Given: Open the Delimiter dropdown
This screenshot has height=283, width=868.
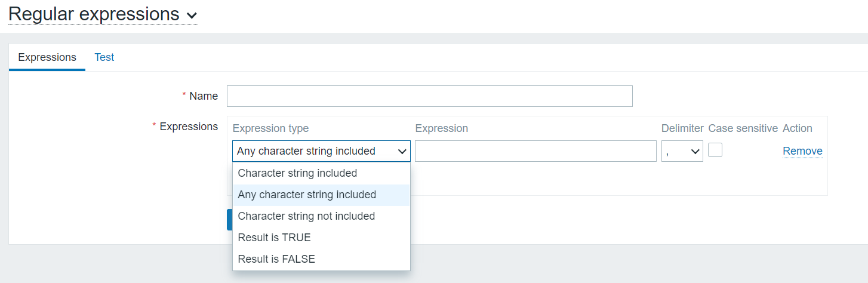Looking at the screenshot, I should point(682,151).
